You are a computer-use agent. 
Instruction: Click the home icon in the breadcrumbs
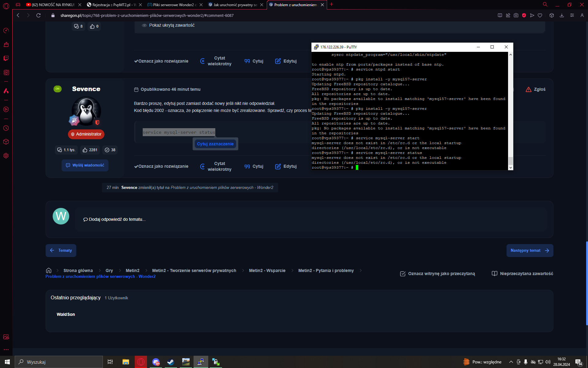tap(48, 270)
